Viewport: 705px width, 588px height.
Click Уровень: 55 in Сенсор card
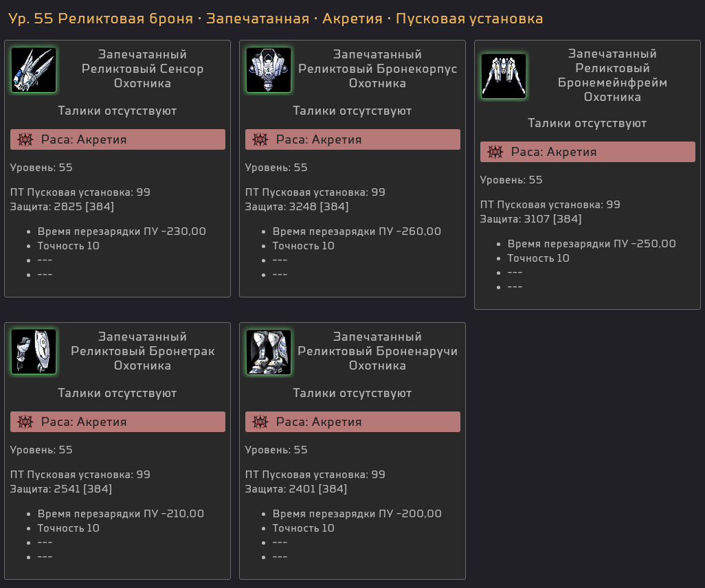(41, 168)
